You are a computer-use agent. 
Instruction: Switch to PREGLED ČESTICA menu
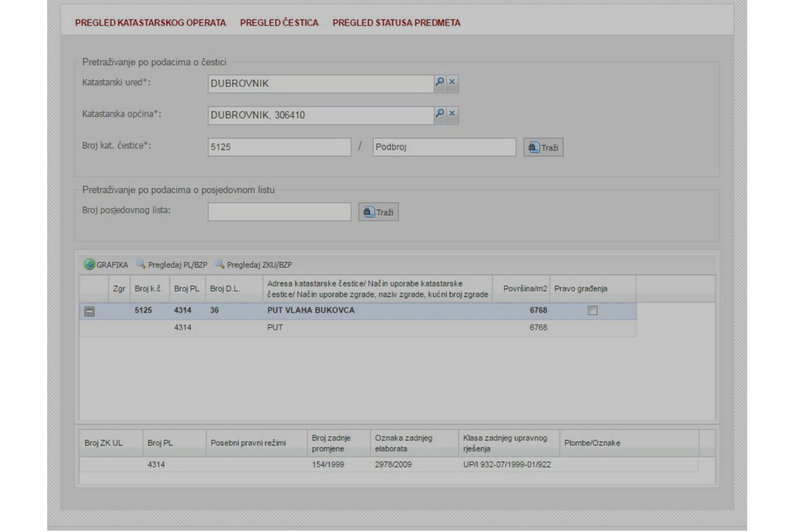pyautogui.click(x=279, y=23)
